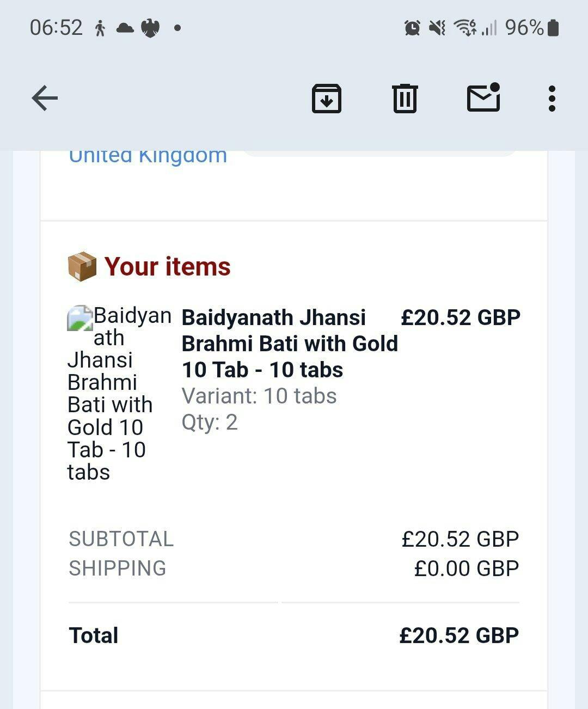Tap the Your items heading
Image resolution: width=588 pixels, height=709 pixels.
pos(168,266)
